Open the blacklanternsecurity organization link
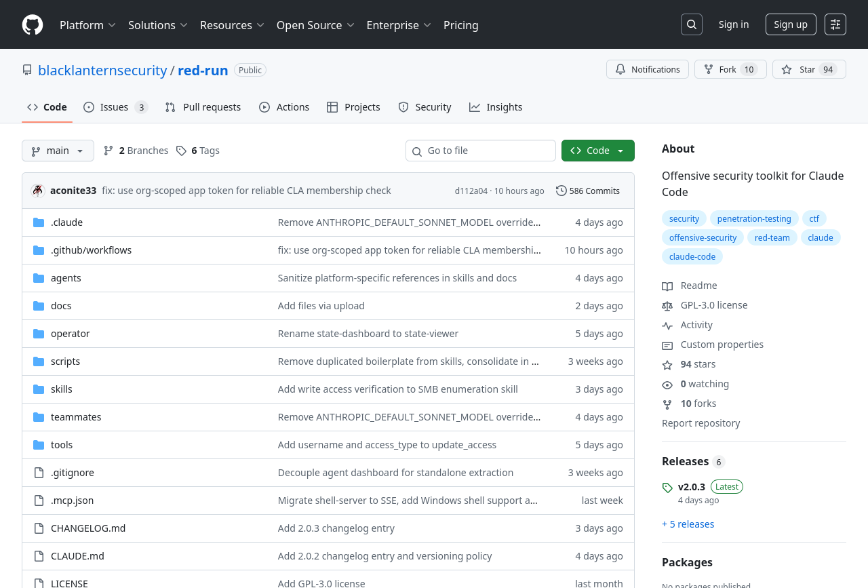868x588 pixels. coord(102,71)
